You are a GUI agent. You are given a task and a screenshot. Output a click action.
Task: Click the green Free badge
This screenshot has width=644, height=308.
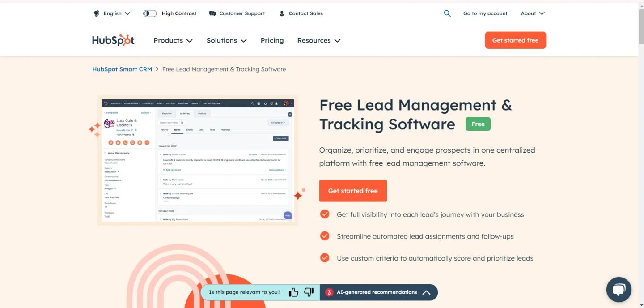[478, 124]
